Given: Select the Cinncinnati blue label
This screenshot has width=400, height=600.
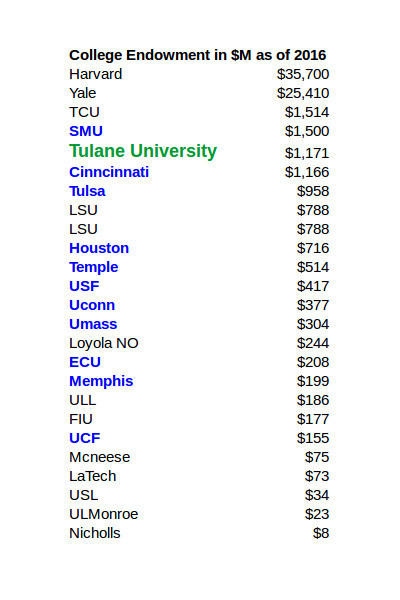Looking at the screenshot, I should 109,172.
